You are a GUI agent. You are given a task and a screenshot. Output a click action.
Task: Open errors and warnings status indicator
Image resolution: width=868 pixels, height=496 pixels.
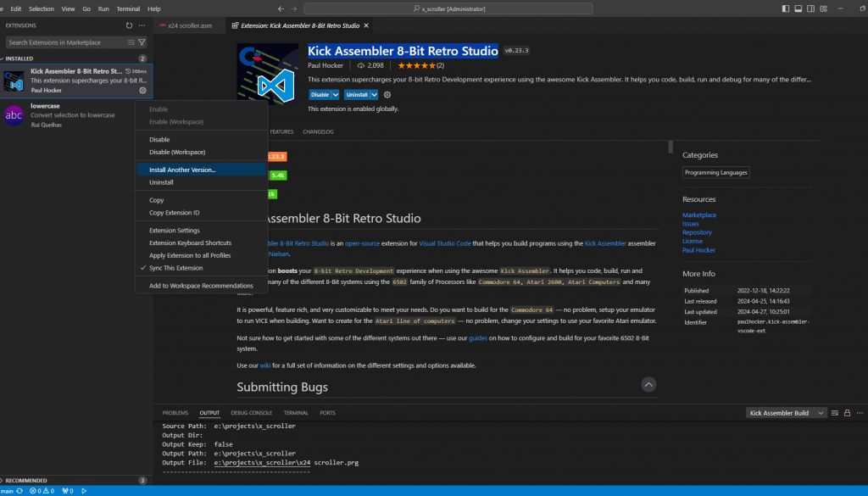click(42, 491)
